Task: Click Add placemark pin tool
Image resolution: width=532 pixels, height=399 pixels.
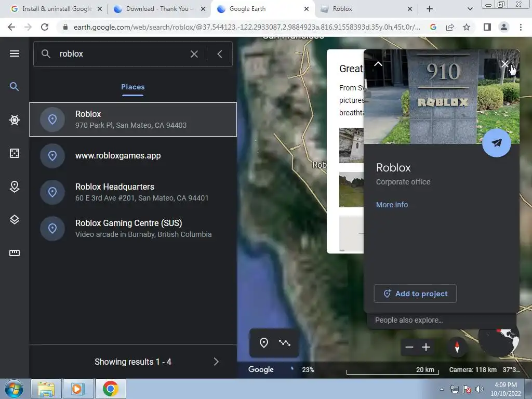Action: coord(263,343)
